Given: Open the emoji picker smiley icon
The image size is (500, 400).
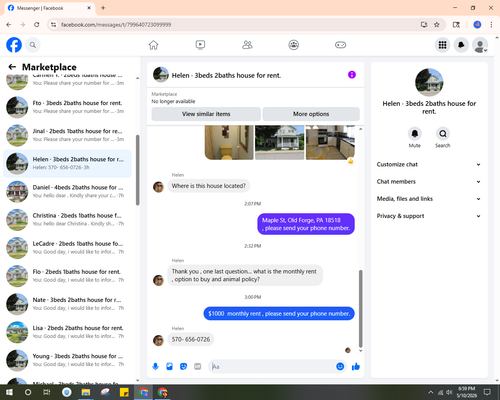Looking at the screenshot, I should click(x=340, y=367).
